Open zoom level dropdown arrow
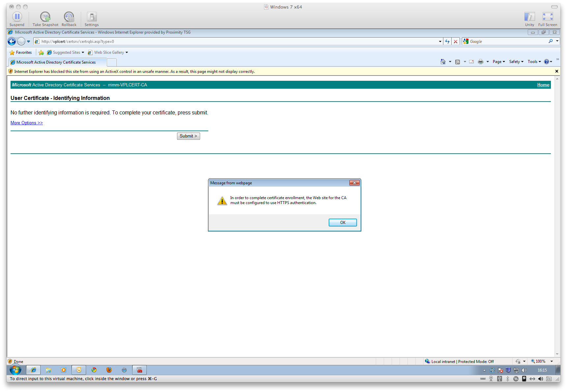The height and width of the screenshot is (392, 567). click(x=552, y=361)
